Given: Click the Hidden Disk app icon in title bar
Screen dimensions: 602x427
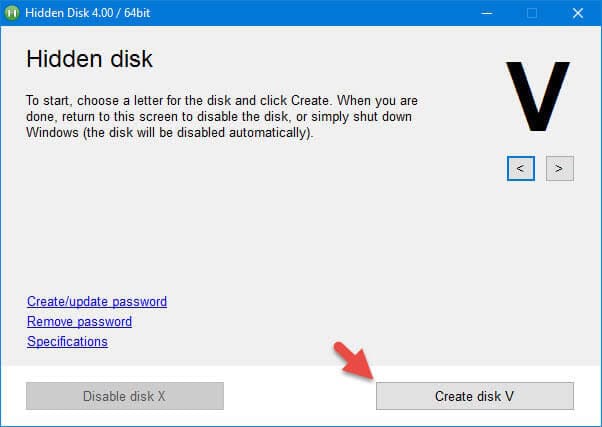Looking at the screenshot, I should point(13,13).
